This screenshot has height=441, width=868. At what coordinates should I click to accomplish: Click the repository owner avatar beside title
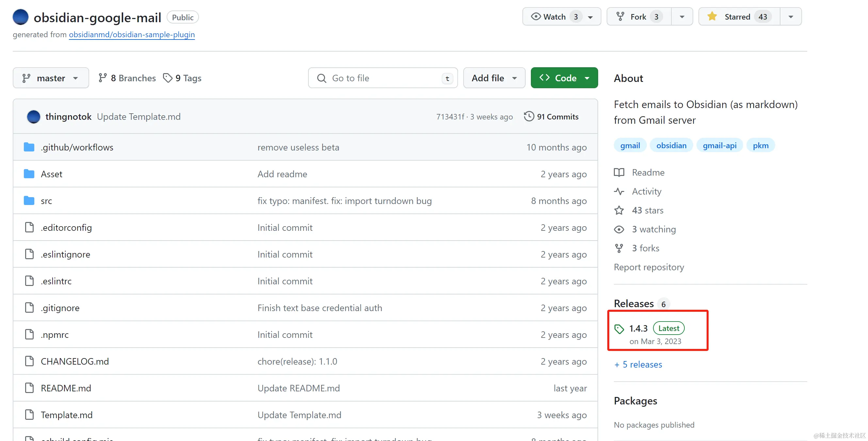[x=20, y=17]
